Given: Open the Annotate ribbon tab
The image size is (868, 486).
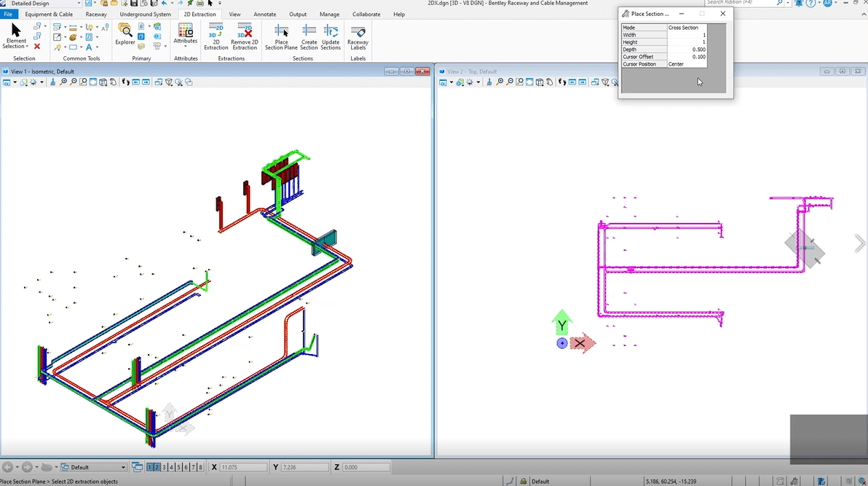Looking at the screenshot, I should [x=264, y=14].
